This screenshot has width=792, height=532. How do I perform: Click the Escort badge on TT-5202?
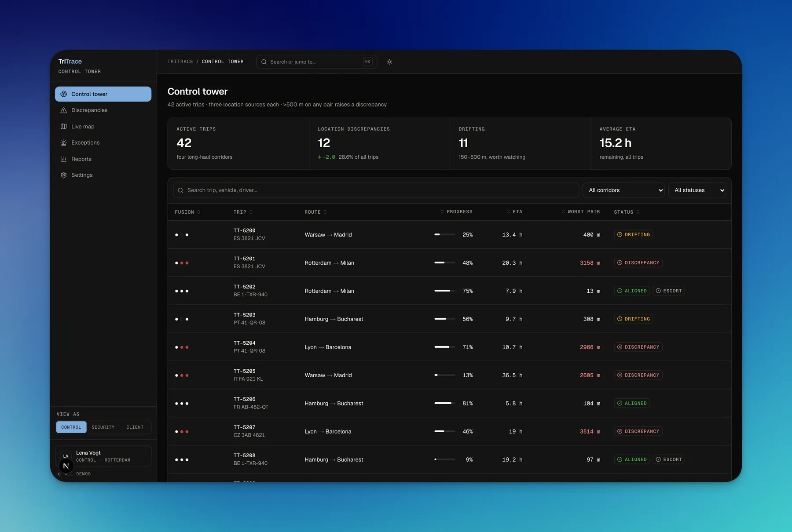point(669,291)
